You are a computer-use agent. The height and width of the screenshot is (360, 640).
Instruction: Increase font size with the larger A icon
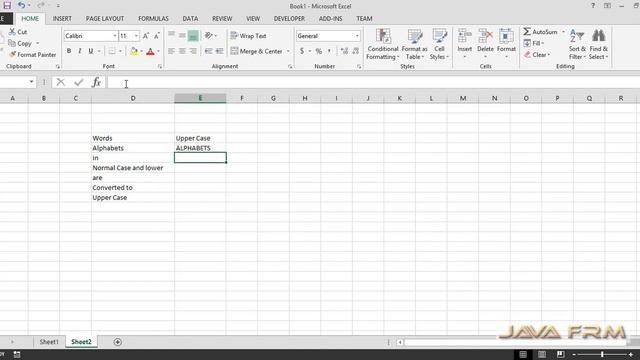(146, 36)
